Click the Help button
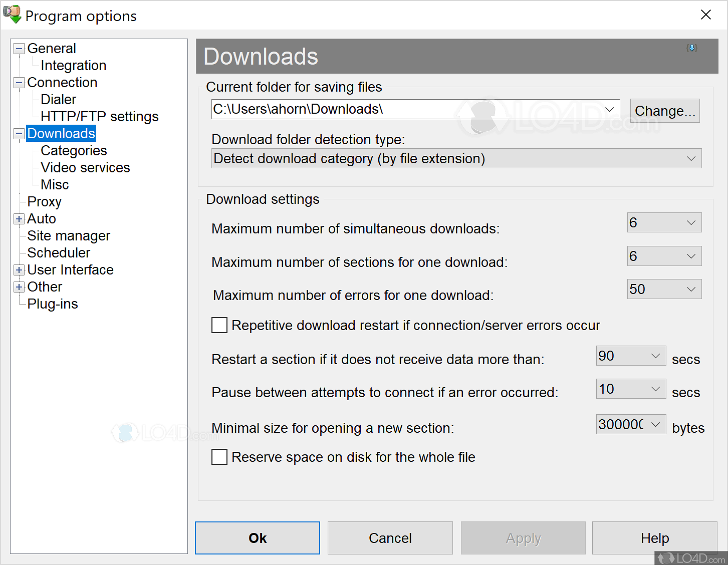The height and width of the screenshot is (565, 728). 654,538
